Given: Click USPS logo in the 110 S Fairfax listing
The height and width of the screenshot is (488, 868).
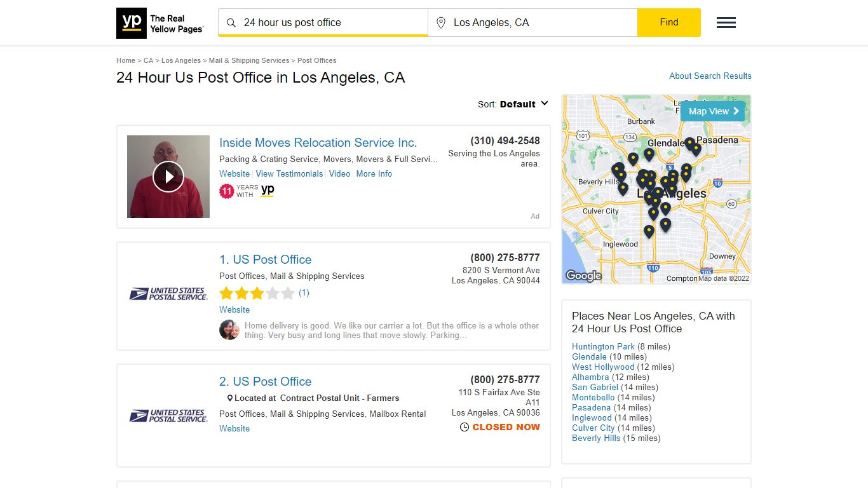Looking at the screenshot, I should tap(168, 416).
